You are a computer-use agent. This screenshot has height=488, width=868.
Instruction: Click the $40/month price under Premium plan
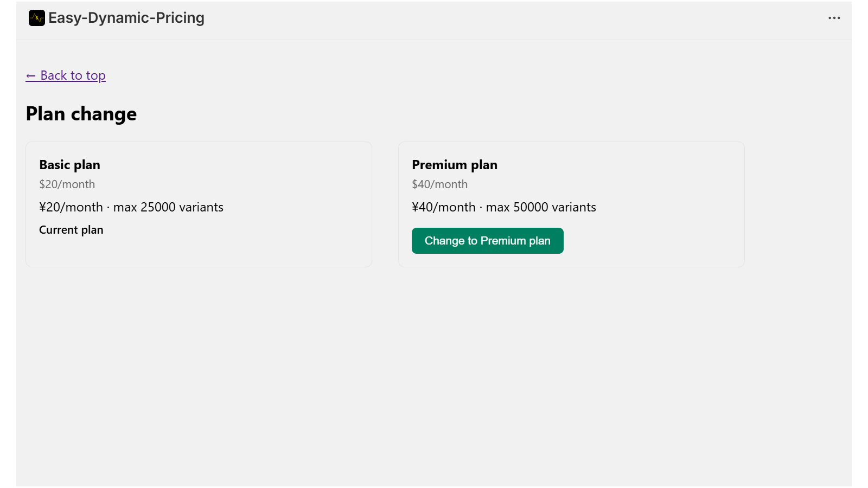pyautogui.click(x=439, y=184)
